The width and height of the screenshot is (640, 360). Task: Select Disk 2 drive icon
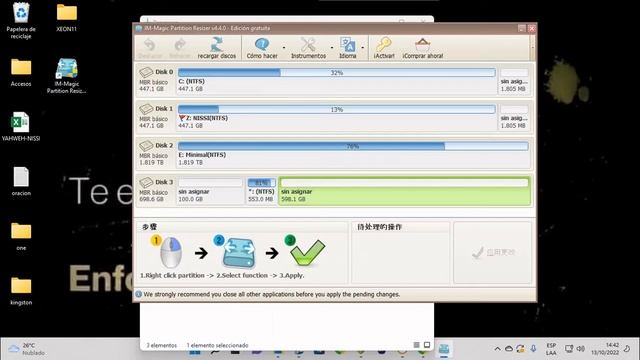(146, 146)
